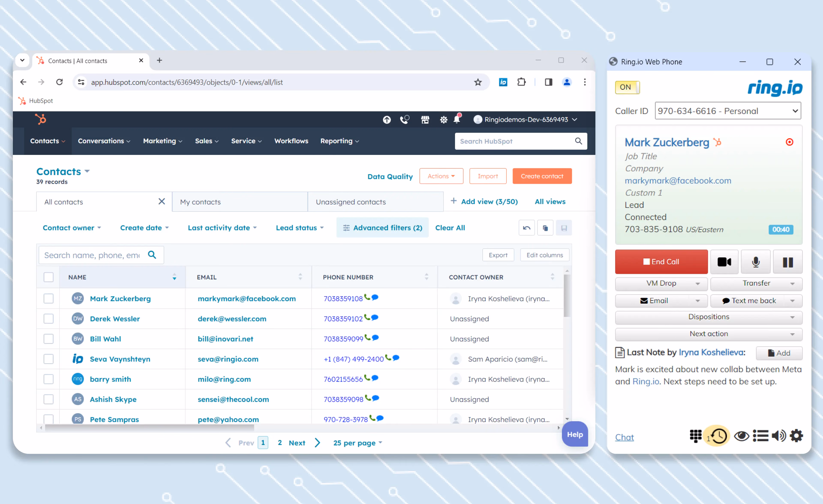Switch to the My contacts tab
Screen dimensions: 823x504
pyautogui.click(x=240, y=202)
